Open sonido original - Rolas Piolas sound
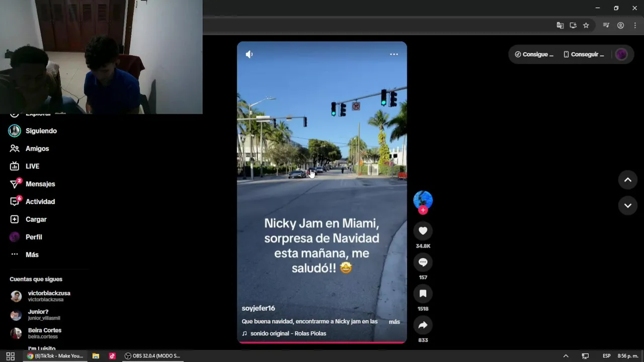The width and height of the screenshot is (644, 362). pos(284,333)
